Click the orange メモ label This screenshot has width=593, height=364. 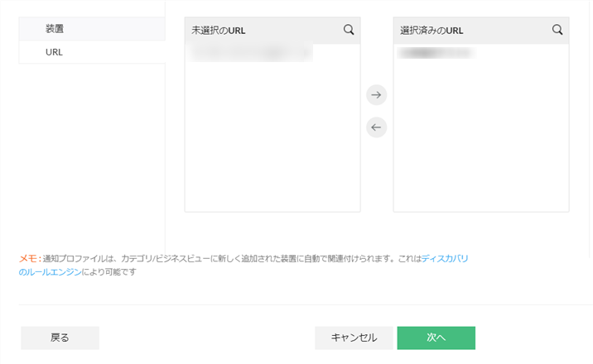pyautogui.click(x=29, y=259)
